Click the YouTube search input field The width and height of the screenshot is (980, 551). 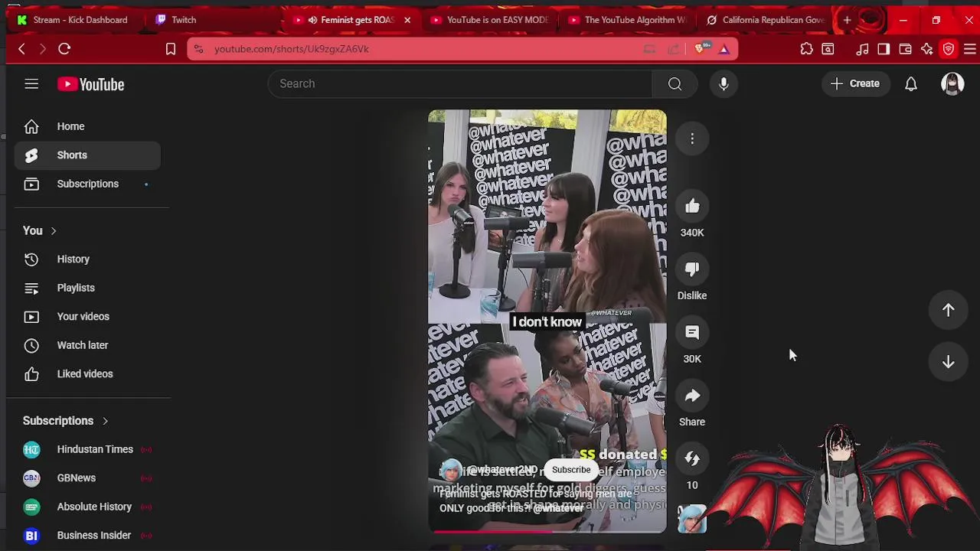pos(460,83)
